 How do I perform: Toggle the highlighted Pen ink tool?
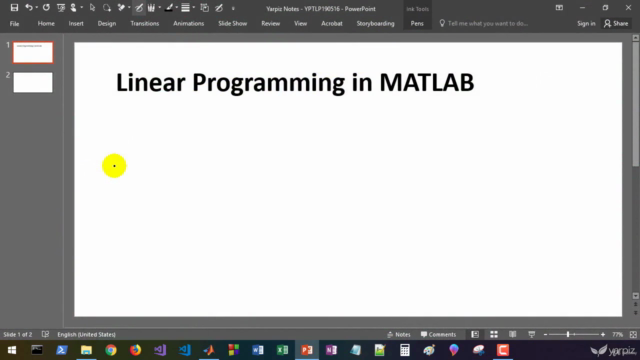(x=139, y=8)
